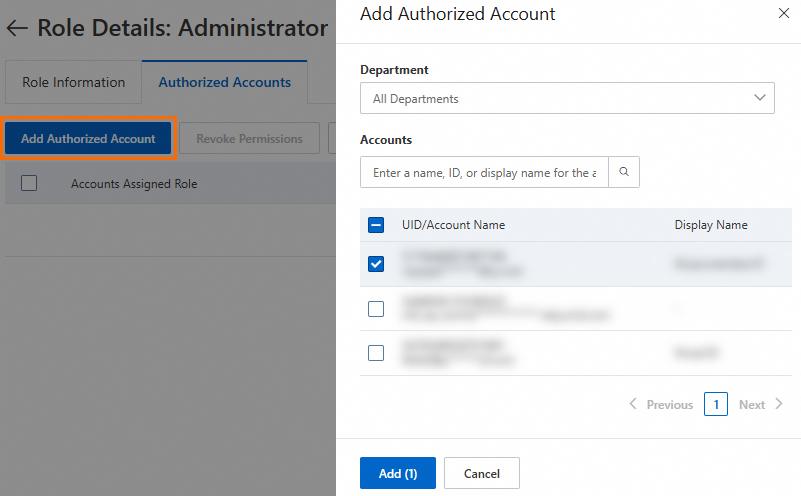Viewport: 801px width, 496px height.
Task: Open the All Departments dropdown
Action: (x=567, y=98)
